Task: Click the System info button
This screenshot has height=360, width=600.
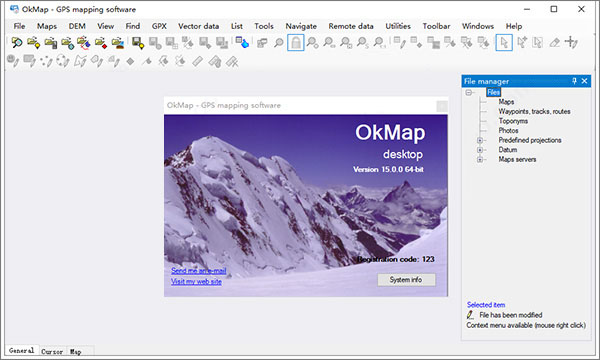Action: 406,280
